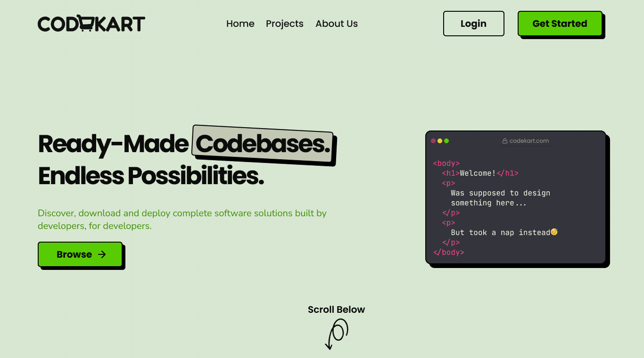
Task: Click the Discover, download and deploy tagline
Action: click(x=182, y=220)
